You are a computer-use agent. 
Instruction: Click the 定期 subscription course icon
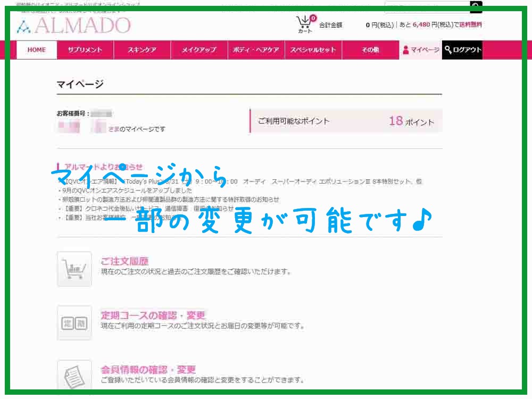tap(74, 323)
